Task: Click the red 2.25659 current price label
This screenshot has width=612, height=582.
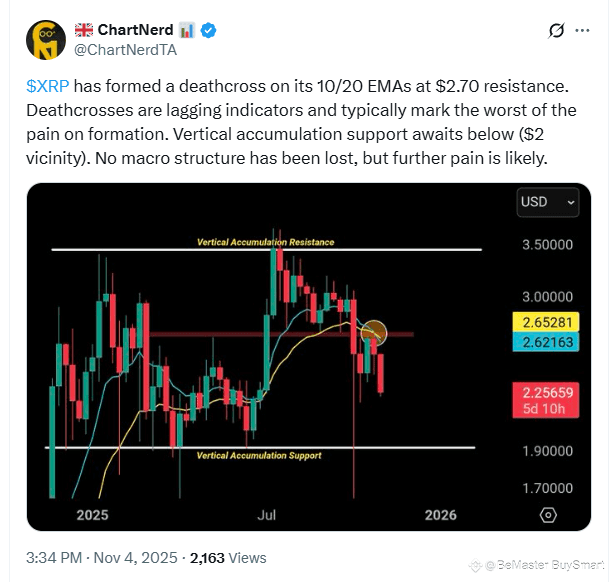Action: point(546,400)
